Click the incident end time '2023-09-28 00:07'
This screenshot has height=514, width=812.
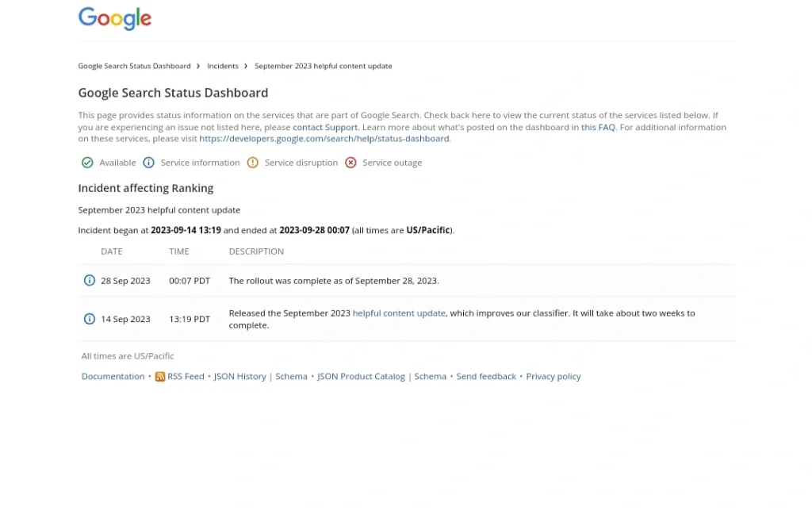pyautogui.click(x=314, y=230)
